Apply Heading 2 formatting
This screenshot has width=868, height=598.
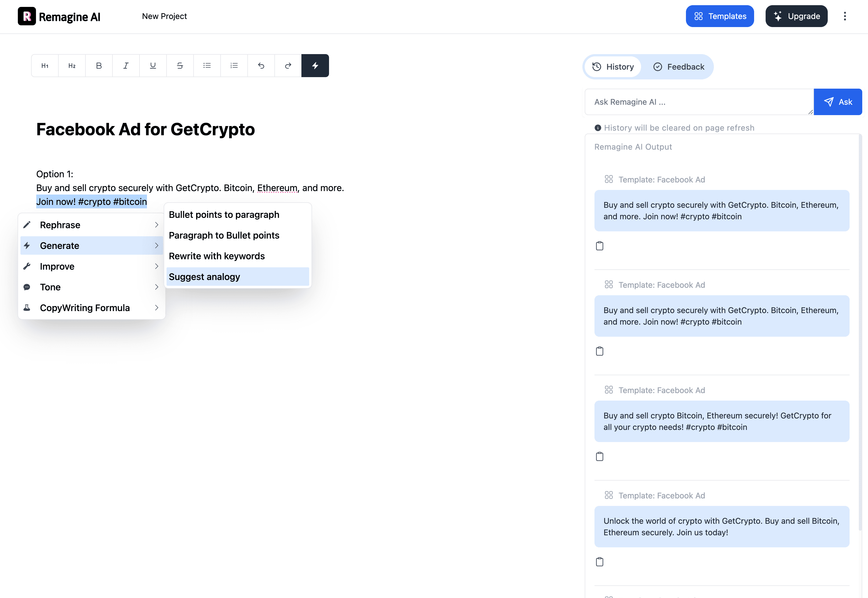point(72,66)
